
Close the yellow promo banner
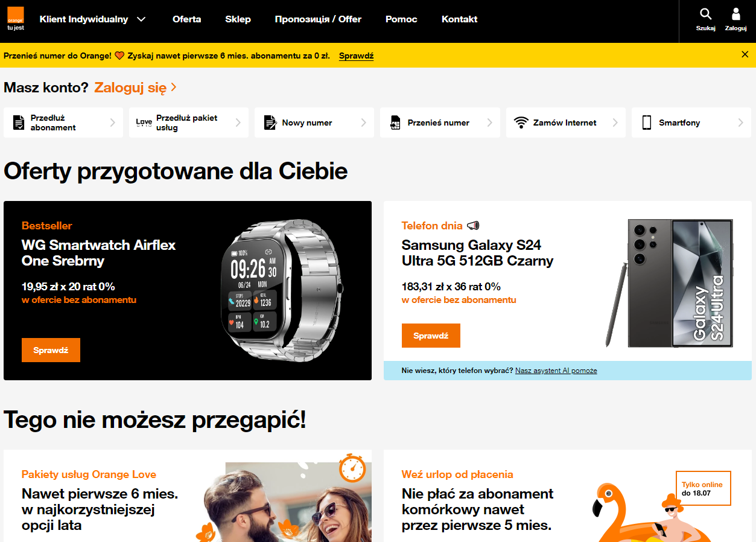point(745,54)
